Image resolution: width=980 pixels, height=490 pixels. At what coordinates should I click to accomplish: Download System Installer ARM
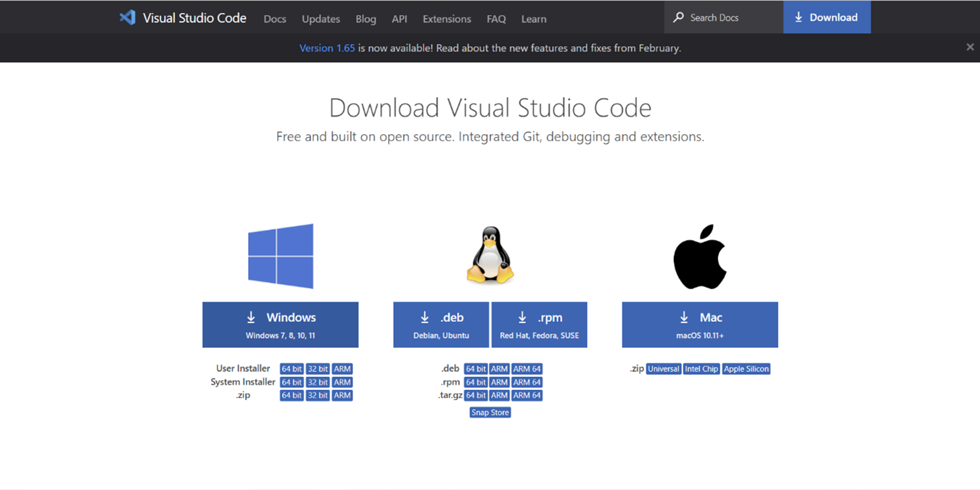tap(342, 382)
